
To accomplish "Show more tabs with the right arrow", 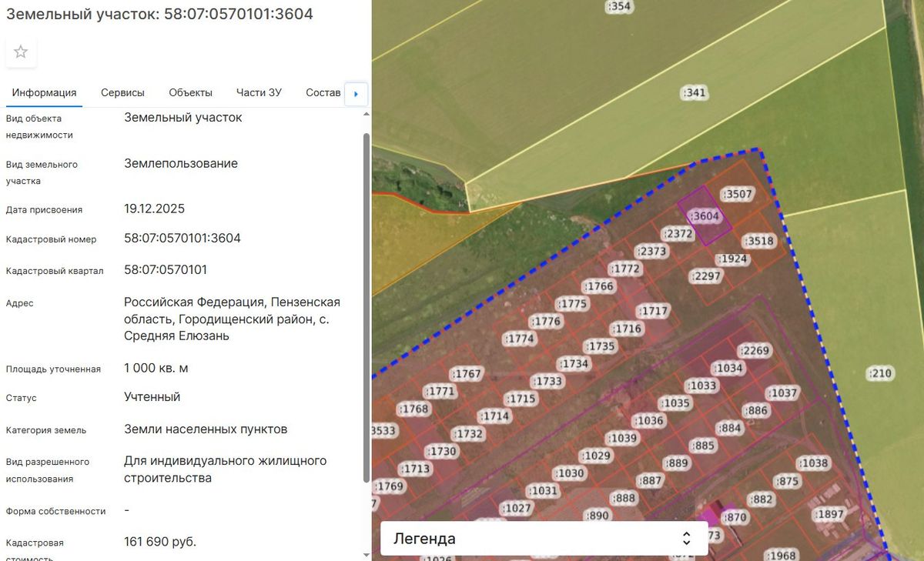I will 356,94.
